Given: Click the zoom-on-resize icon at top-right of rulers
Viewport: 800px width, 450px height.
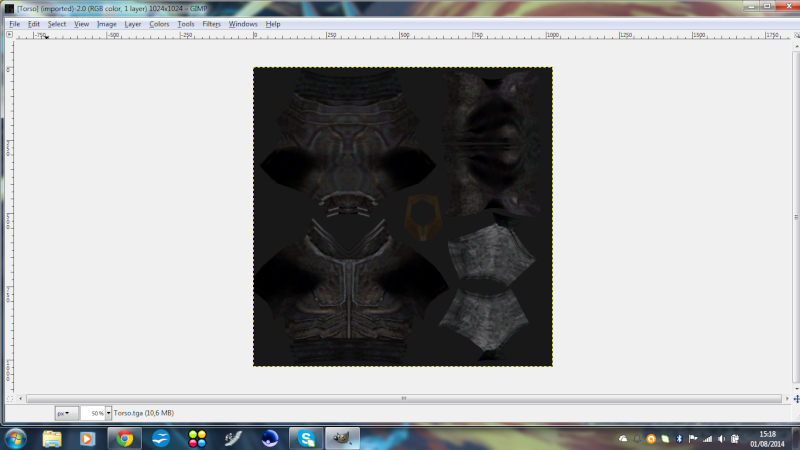Looking at the screenshot, I should (x=796, y=35).
